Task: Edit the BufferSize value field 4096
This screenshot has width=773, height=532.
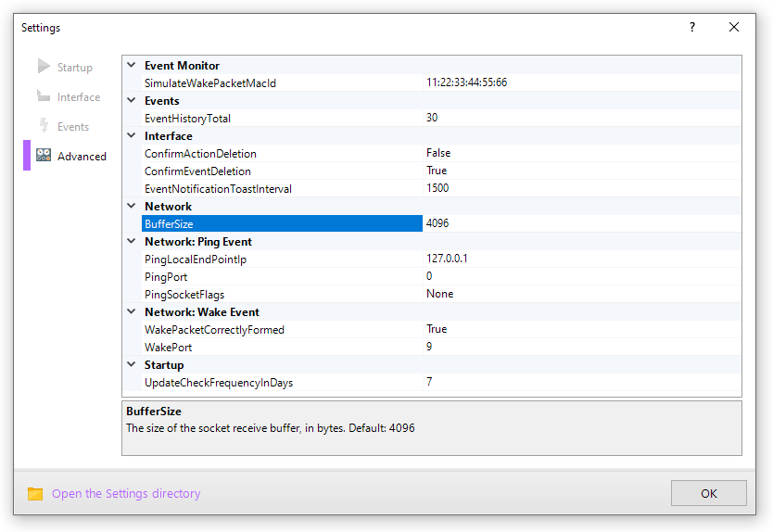Action: 438,224
